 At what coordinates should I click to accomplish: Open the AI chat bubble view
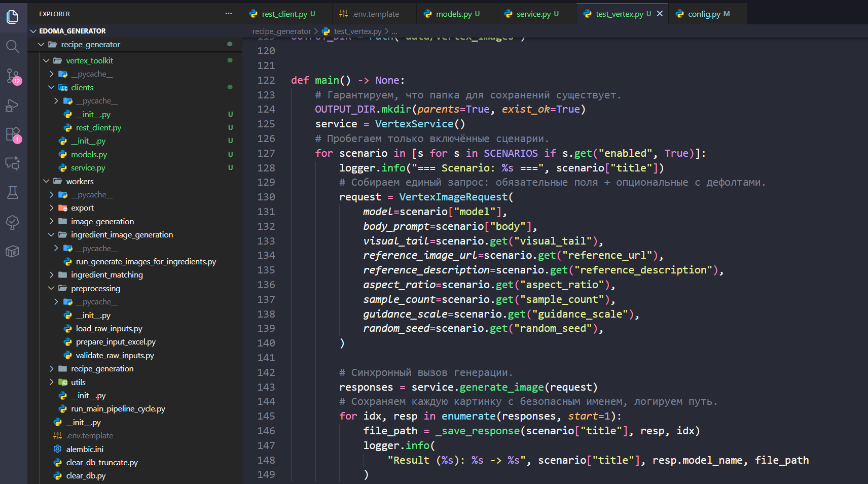click(x=13, y=163)
